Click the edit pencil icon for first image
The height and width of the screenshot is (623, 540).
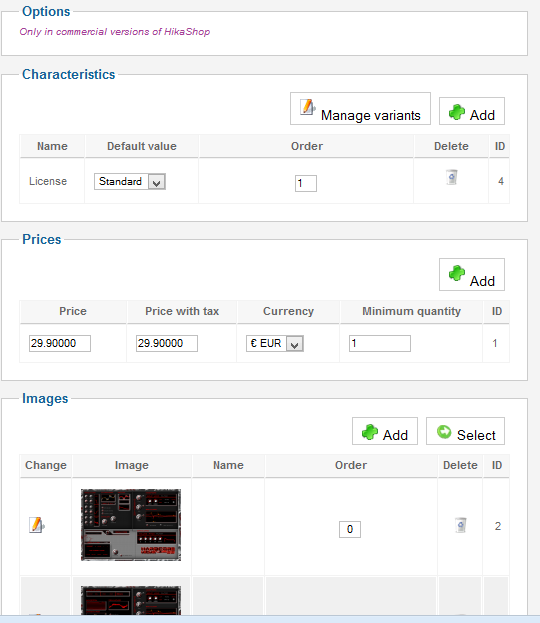[37, 525]
